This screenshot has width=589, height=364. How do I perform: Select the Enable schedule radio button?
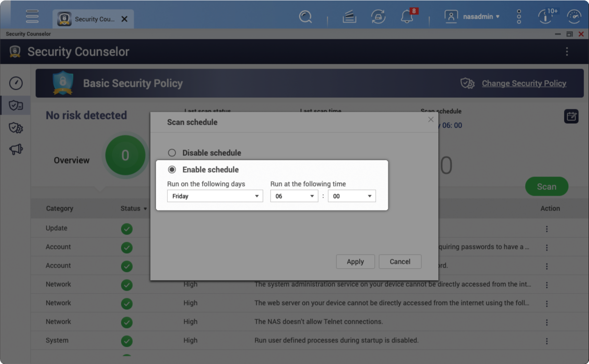[x=172, y=170]
